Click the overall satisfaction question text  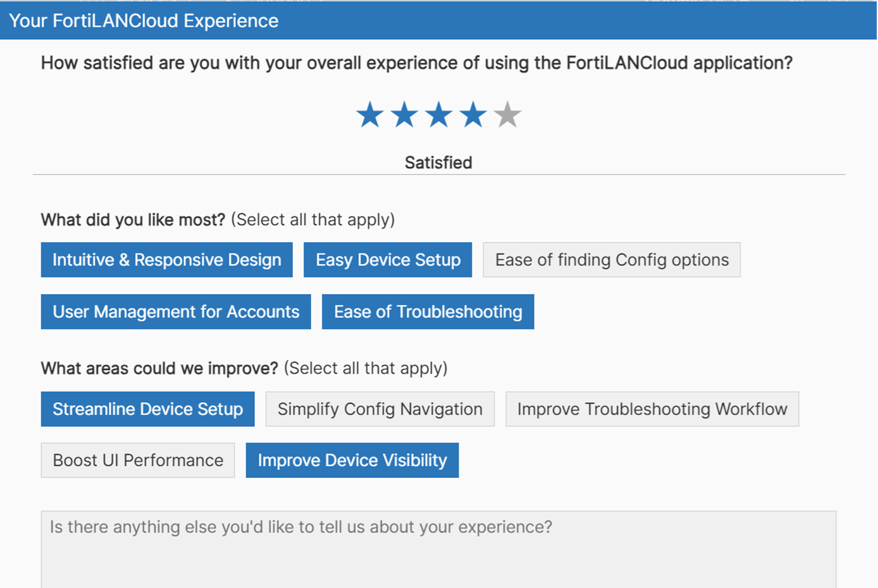(x=416, y=63)
